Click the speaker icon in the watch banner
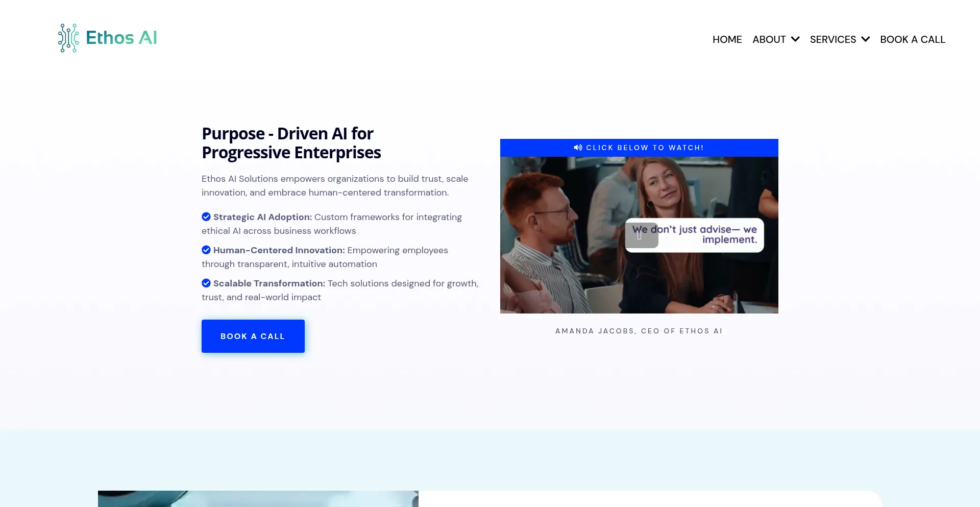980x507 pixels. pyautogui.click(x=578, y=148)
